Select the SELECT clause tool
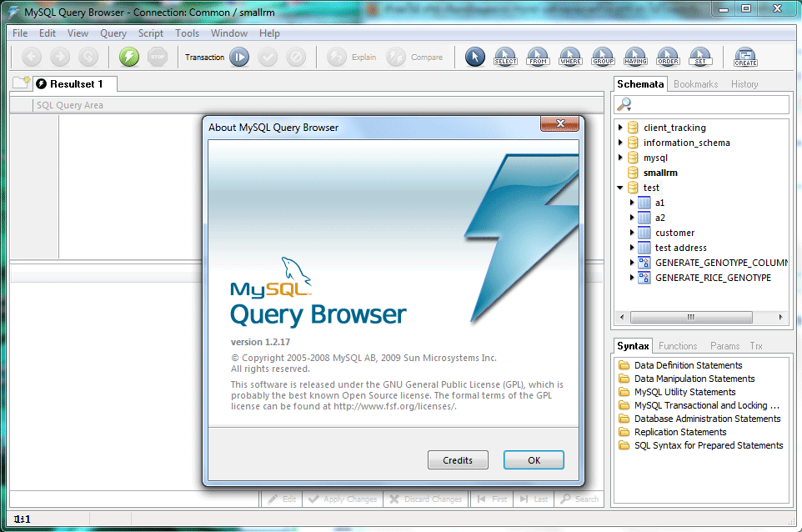This screenshot has width=802, height=532. [505, 57]
